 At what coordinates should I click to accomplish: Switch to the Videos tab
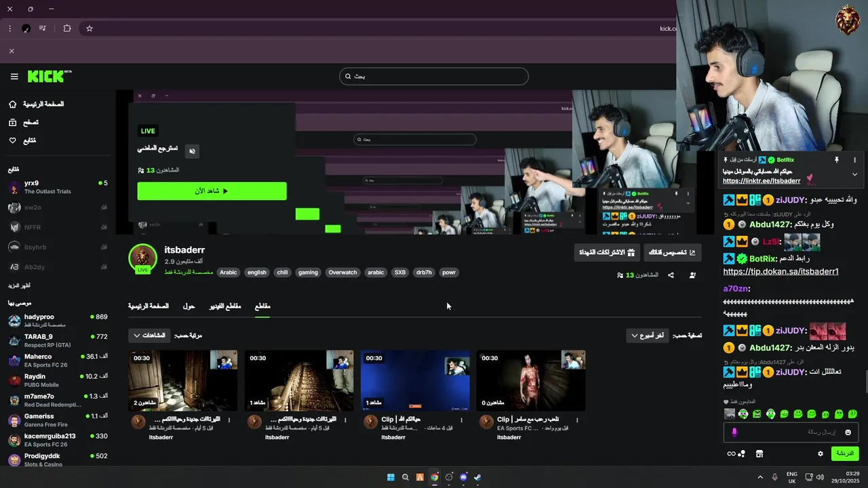click(224, 306)
